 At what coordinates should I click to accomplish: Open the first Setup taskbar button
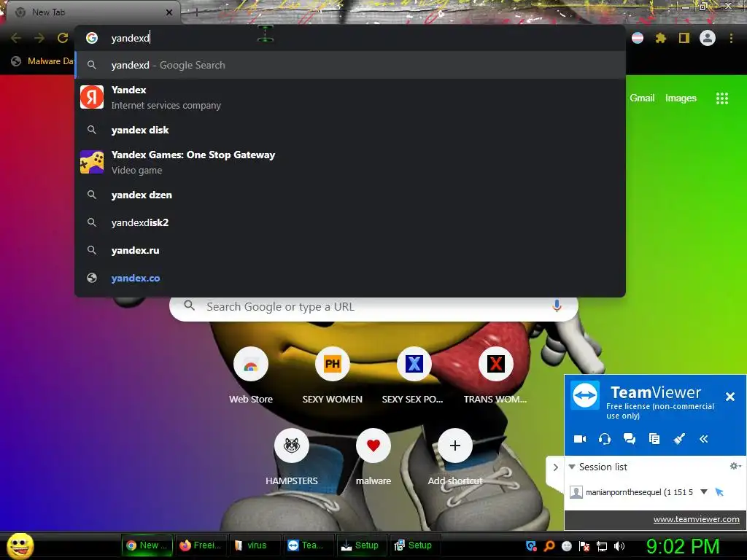point(362,545)
